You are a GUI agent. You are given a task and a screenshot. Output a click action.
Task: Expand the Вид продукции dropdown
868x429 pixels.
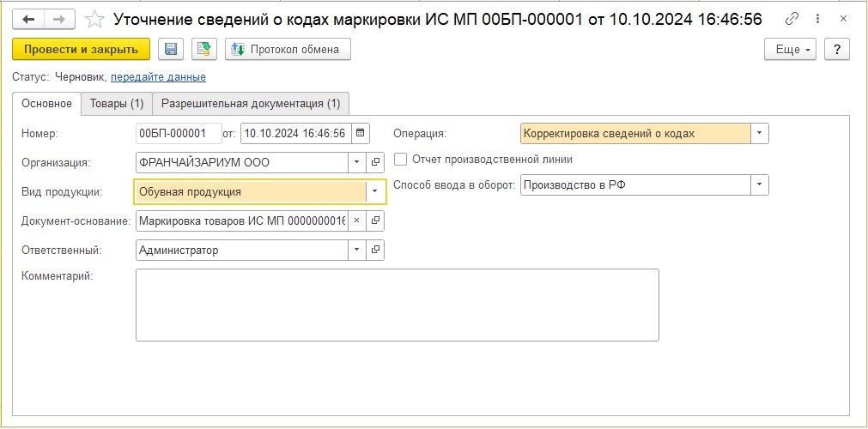pos(375,191)
